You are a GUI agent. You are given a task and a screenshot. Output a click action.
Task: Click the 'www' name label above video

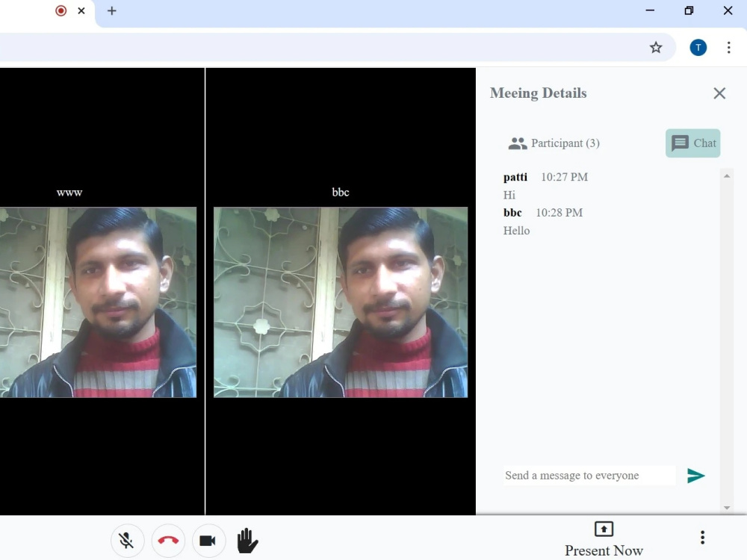69,193
